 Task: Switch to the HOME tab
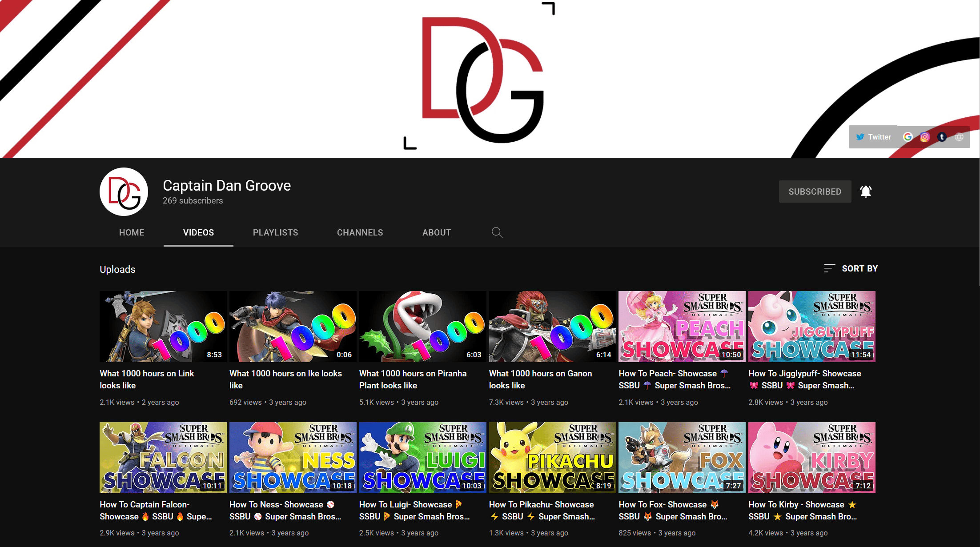tap(132, 232)
